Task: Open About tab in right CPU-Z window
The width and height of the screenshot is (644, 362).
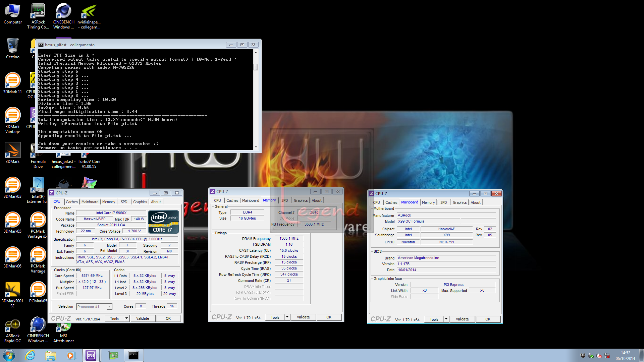Action: pyautogui.click(x=476, y=202)
